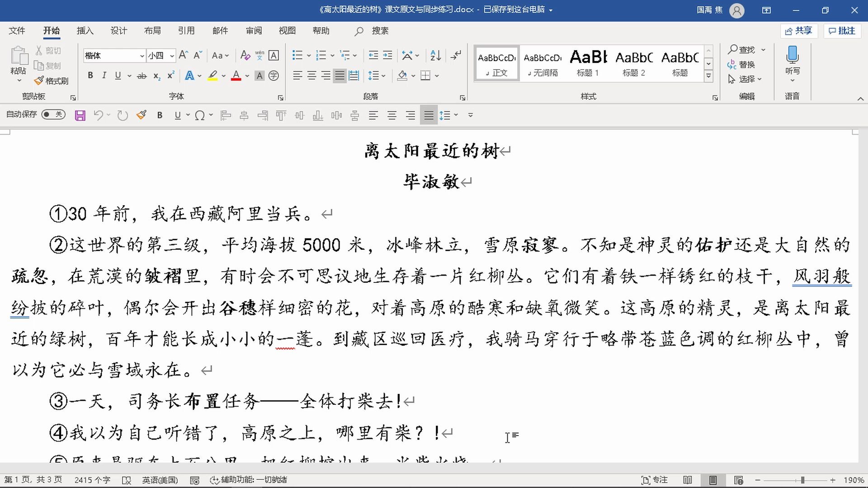Show or hide paragraph marks
Screen dimensions: 868x488
tap(456, 55)
